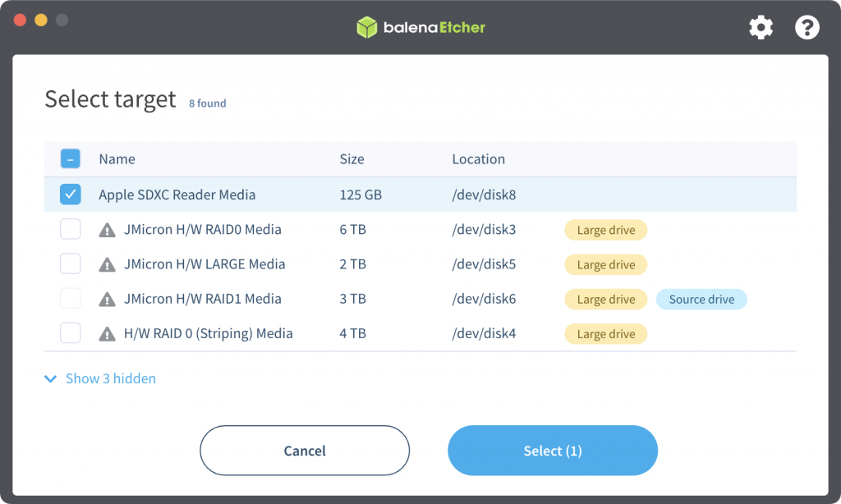Click the Size column header
841x504 pixels.
point(352,159)
